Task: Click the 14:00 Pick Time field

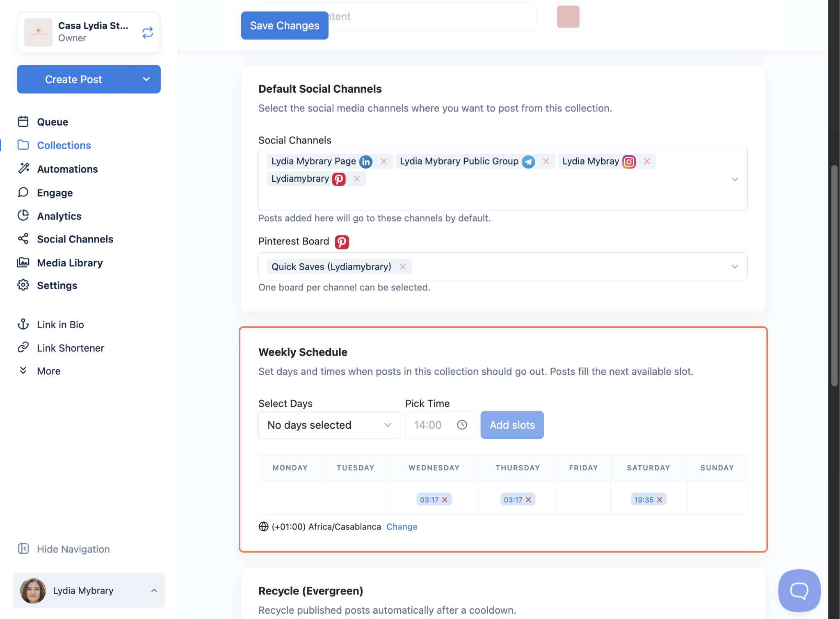Action: (429, 425)
